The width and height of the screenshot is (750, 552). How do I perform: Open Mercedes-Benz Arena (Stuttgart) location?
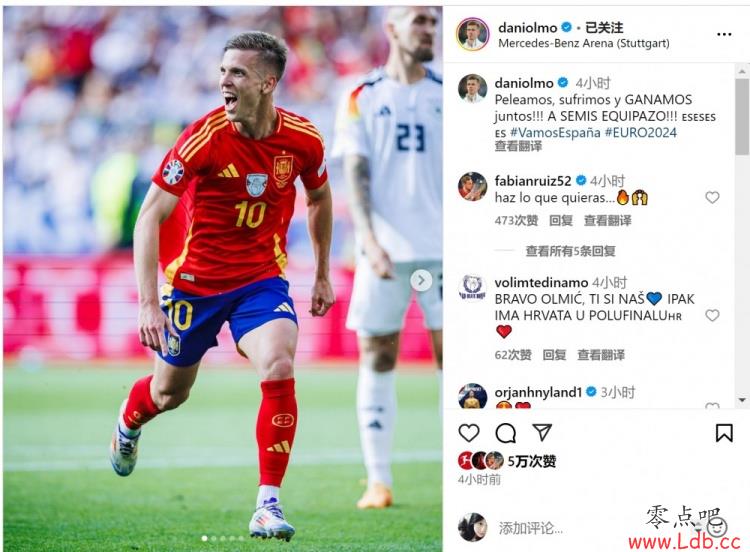click(x=584, y=43)
